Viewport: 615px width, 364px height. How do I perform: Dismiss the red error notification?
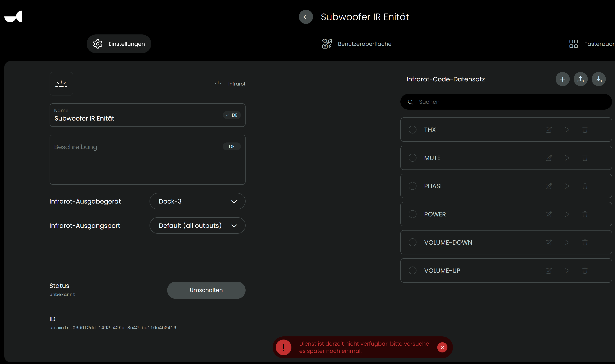(442, 348)
